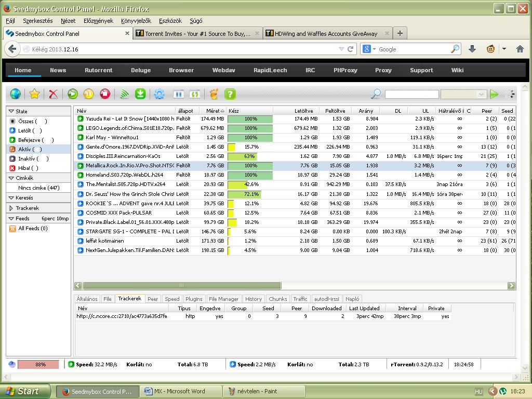
Task: Stop the torrent with the red stop icon
Action: click(105, 94)
